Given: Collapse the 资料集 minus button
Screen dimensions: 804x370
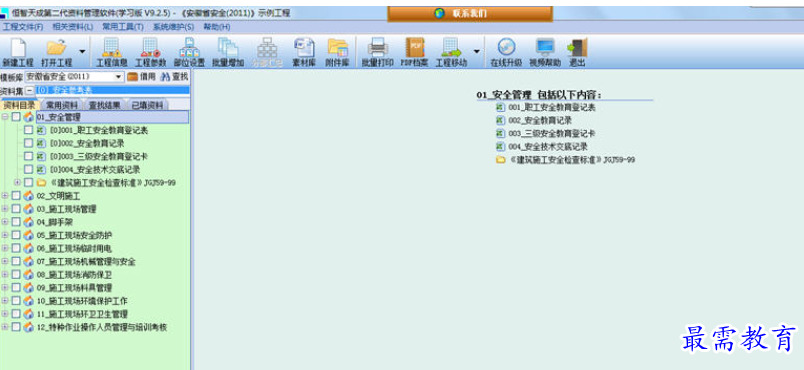Looking at the screenshot, I should pos(30,90).
